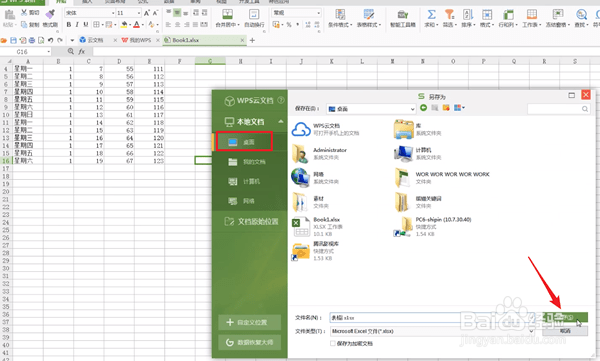Click the 数据恢复大师 button
The width and height of the screenshot is (600, 361).
pyautogui.click(x=249, y=342)
